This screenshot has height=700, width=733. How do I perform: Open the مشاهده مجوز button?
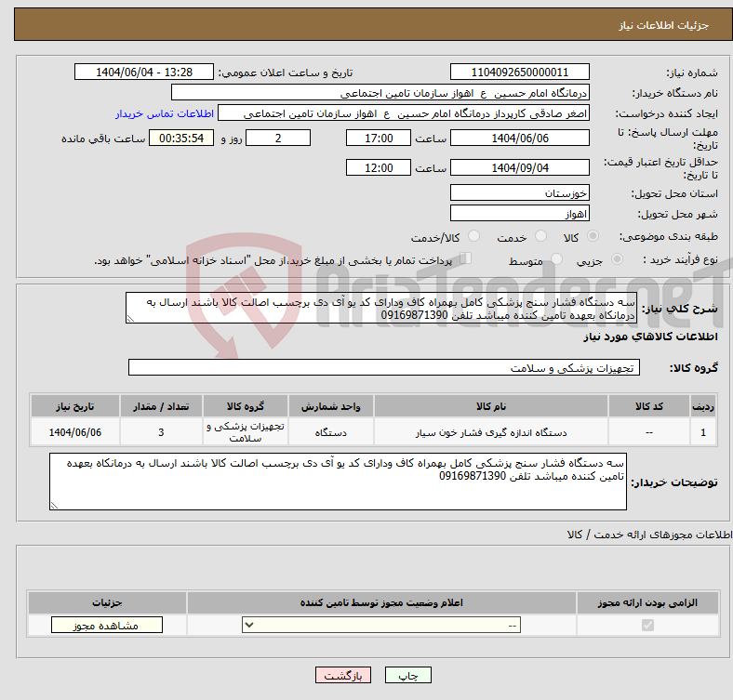point(107,626)
